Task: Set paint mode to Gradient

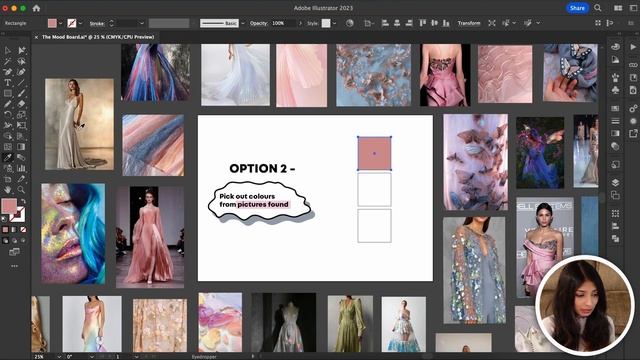Action: point(15,230)
